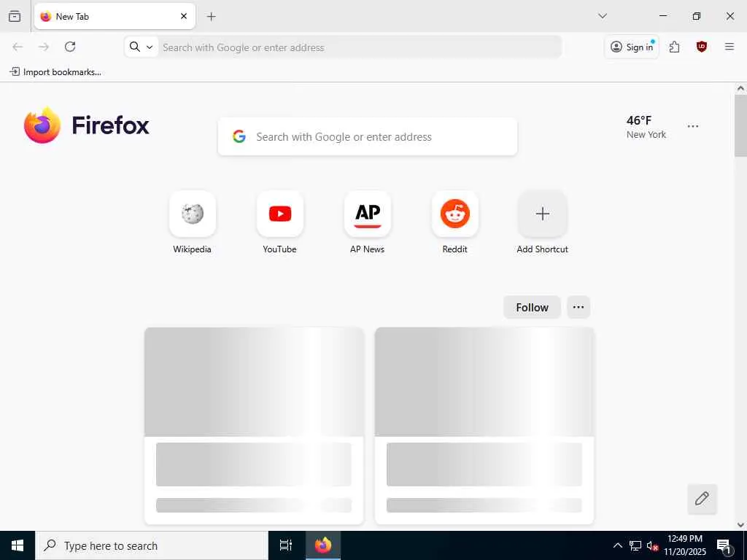Click the scrollbar down arrow

click(740, 525)
